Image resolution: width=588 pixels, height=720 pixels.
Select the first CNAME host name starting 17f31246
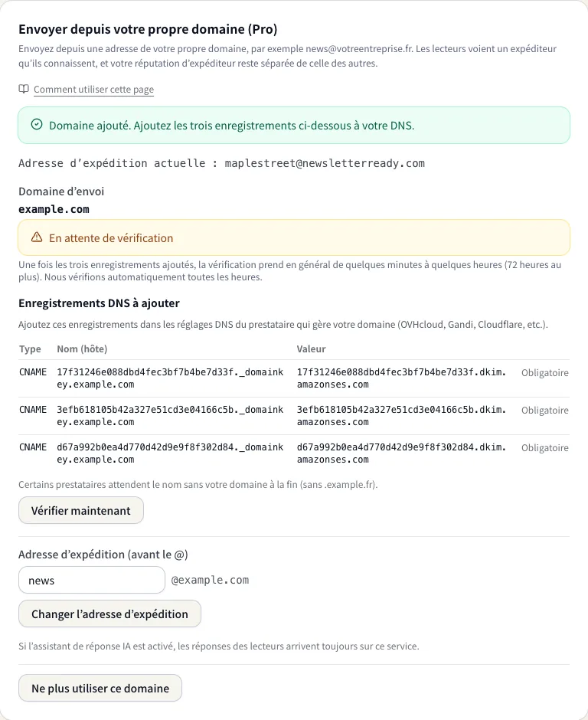pyautogui.click(x=170, y=378)
